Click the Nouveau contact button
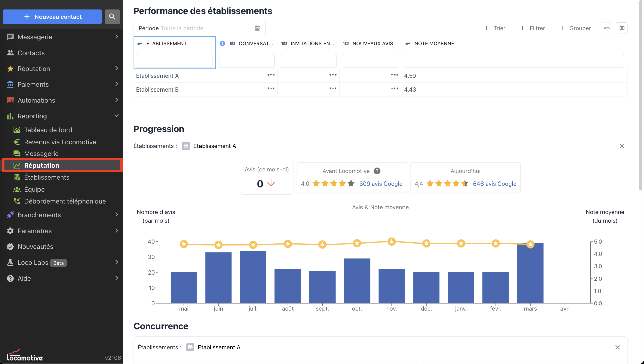644x364 pixels. tap(52, 17)
